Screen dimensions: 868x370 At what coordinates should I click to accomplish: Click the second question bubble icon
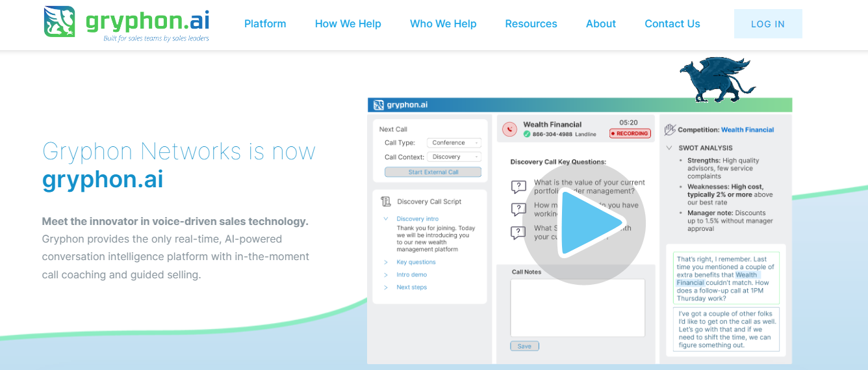pyautogui.click(x=518, y=209)
